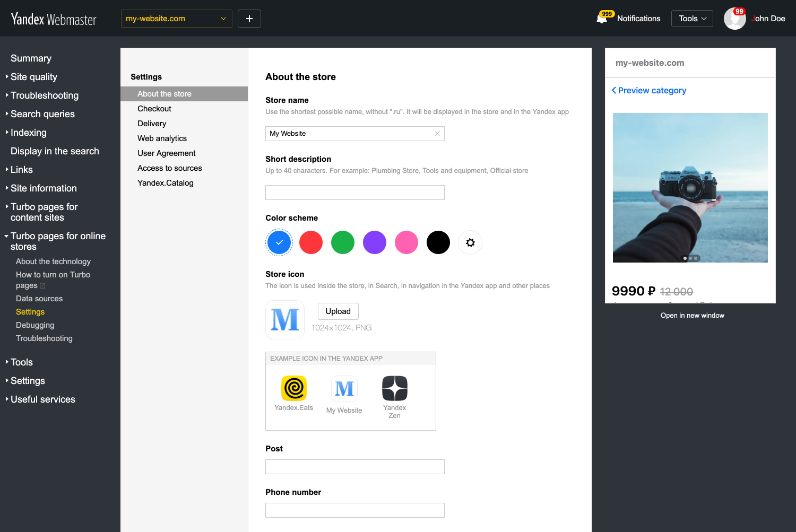Click the Store name input field
The width and height of the screenshot is (796, 532).
click(x=355, y=134)
